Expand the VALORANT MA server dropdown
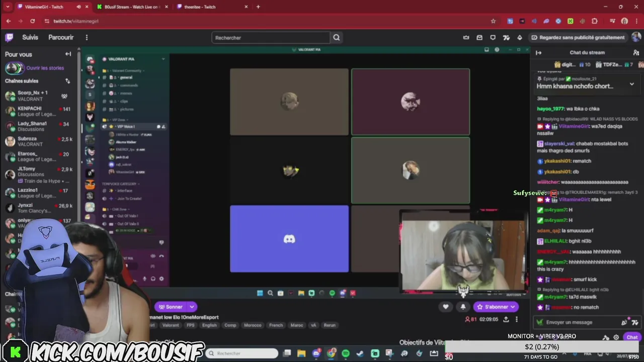 click(163, 59)
